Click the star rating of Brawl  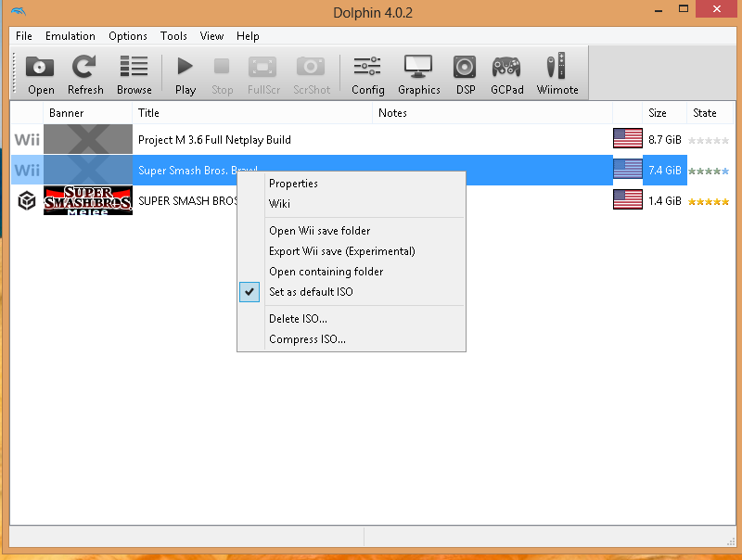click(709, 172)
